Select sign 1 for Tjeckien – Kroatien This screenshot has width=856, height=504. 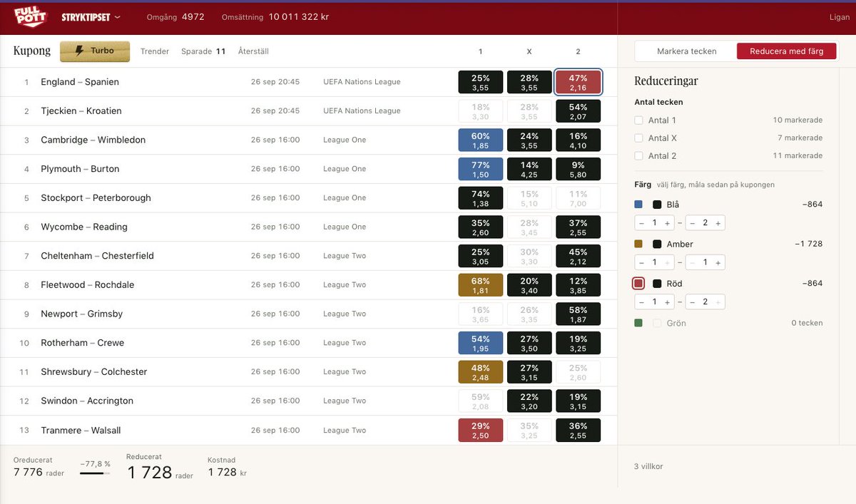pyautogui.click(x=481, y=111)
